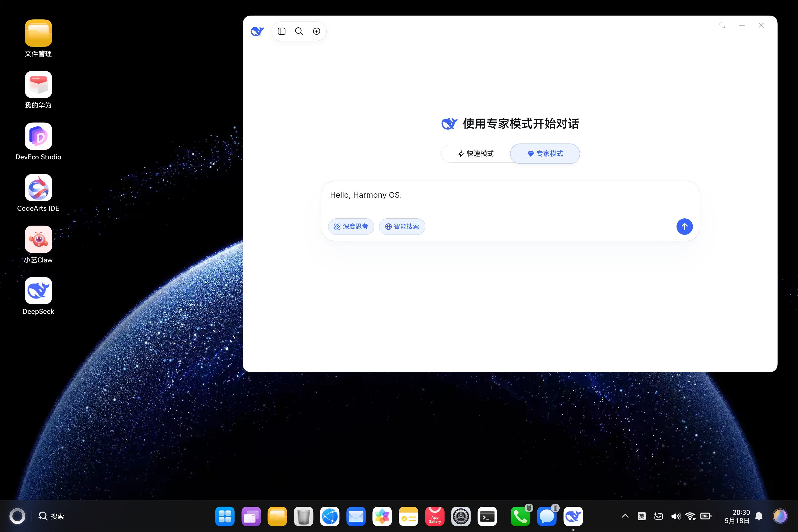The image size is (798, 532).
Task: Open the clock showing 20:30 5月18日
Action: tap(737, 516)
